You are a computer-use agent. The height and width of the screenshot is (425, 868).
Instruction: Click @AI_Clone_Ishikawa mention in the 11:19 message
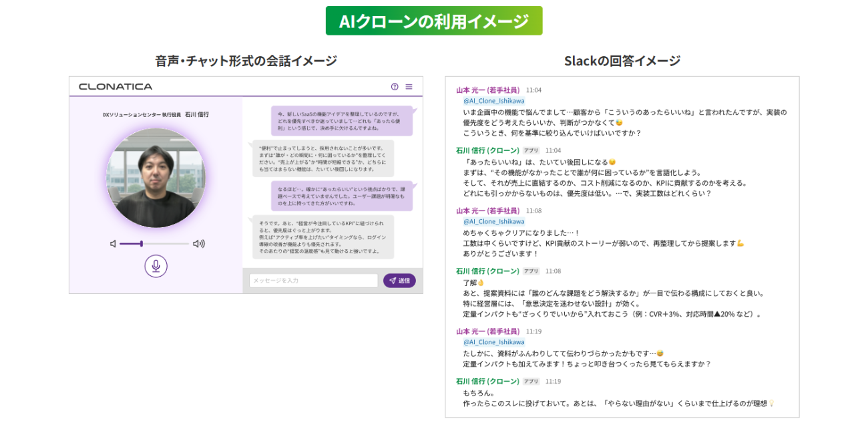(493, 342)
